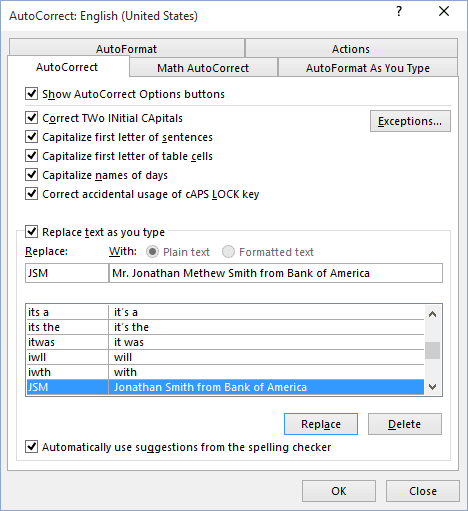The width and height of the screenshot is (468, 511).
Task: Click the Replace button
Action: coord(321,424)
